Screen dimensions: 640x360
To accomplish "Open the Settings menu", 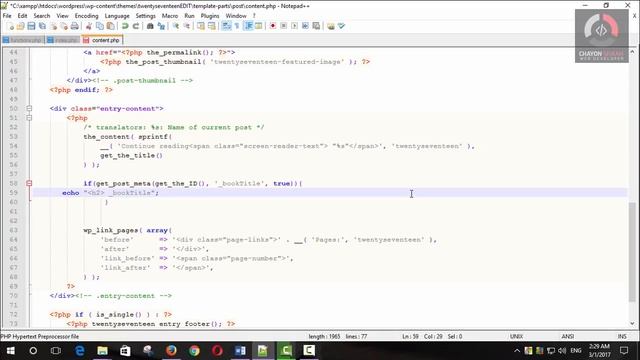I will click(145, 16).
